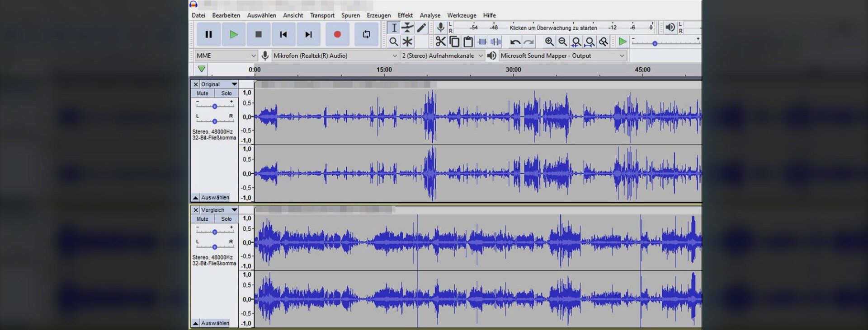
Task: Select the Draw pencil tool
Action: pos(421,28)
